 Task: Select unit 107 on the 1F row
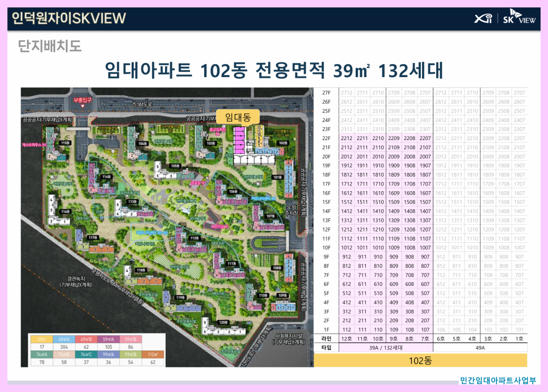click(x=425, y=330)
